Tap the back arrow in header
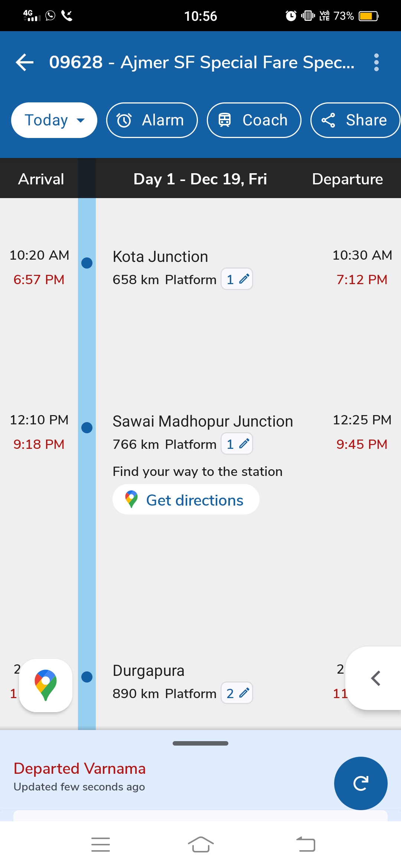Image resolution: width=401 pixels, height=868 pixels. [25, 62]
